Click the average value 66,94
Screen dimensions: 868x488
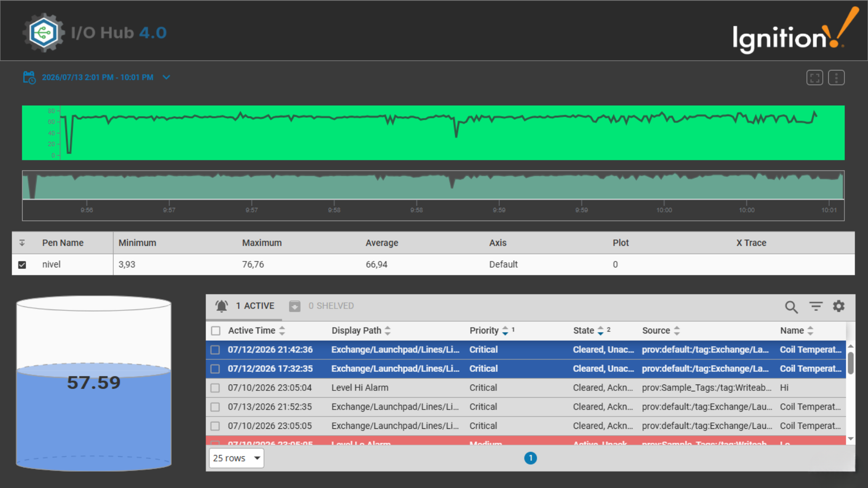(x=376, y=265)
